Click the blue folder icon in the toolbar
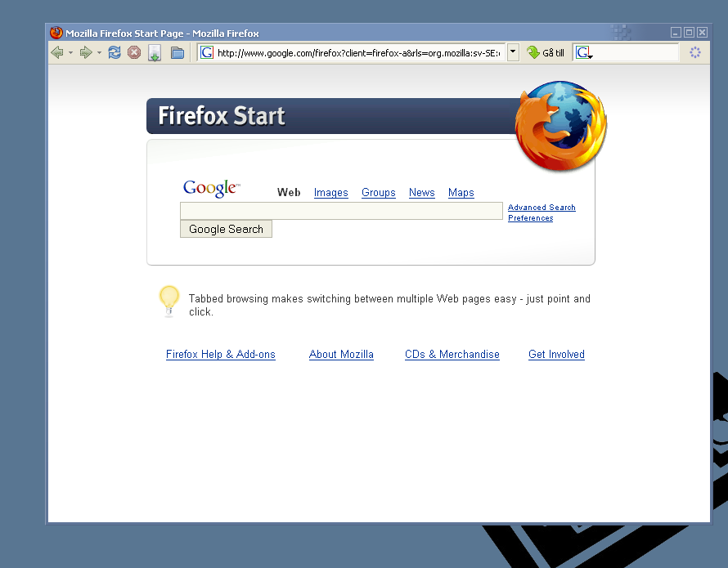 coord(178,53)
